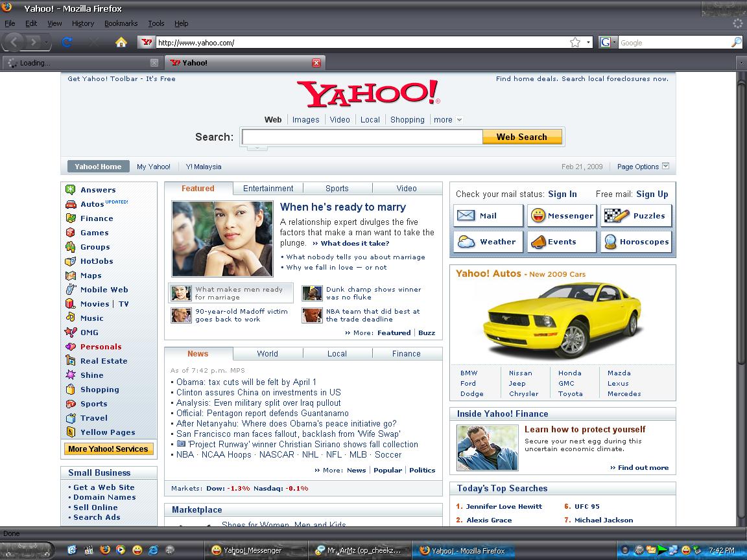Launch Messenger from the mail panel

562,216
